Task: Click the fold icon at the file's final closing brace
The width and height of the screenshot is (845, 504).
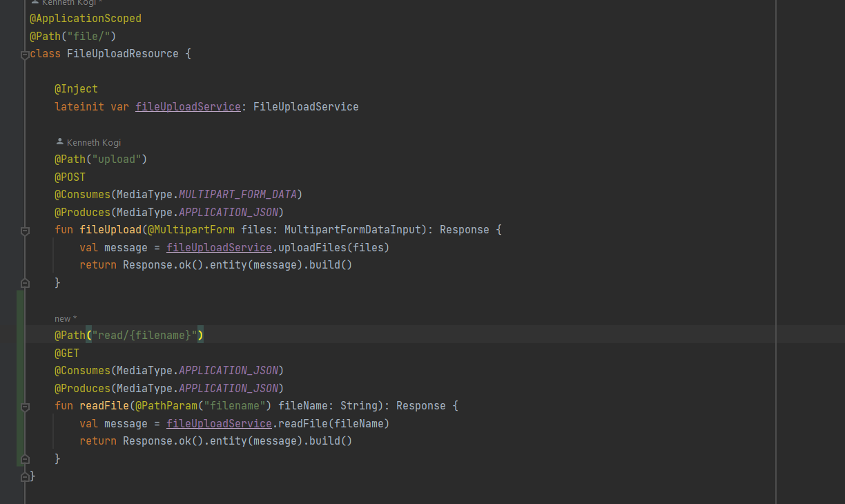Action: pos(24,476)
